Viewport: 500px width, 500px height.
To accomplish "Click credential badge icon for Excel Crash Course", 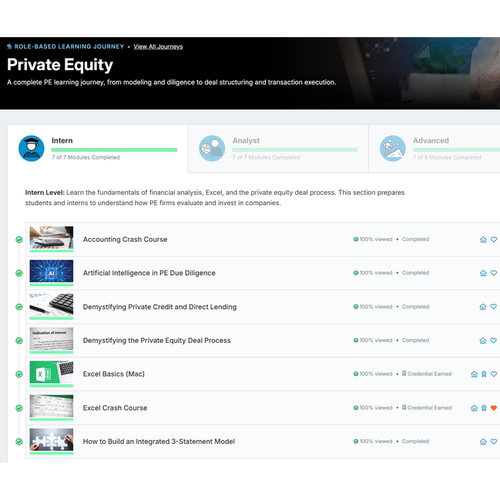I will [x=484, y=408].
